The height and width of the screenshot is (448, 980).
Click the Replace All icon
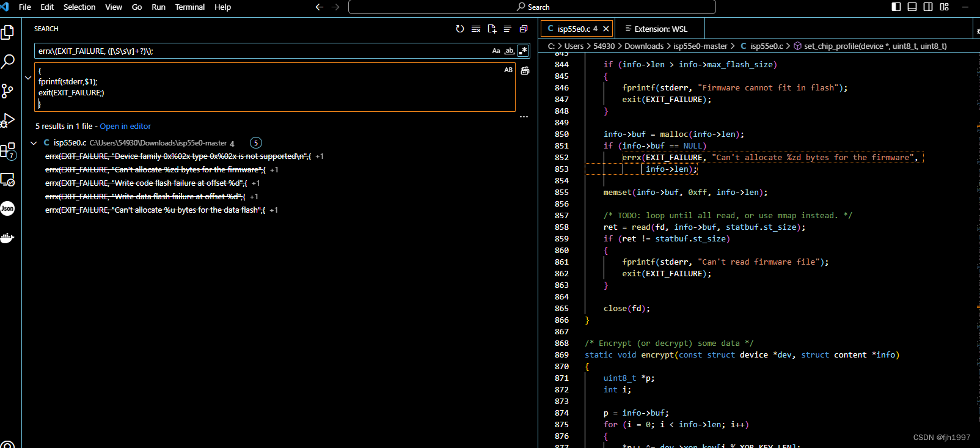click(x=525, y=71)
